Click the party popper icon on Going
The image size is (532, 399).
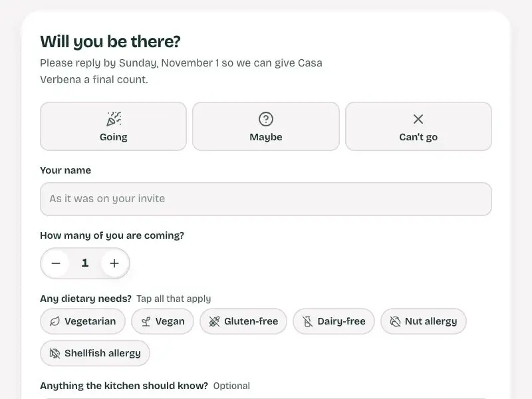[114, 119]
